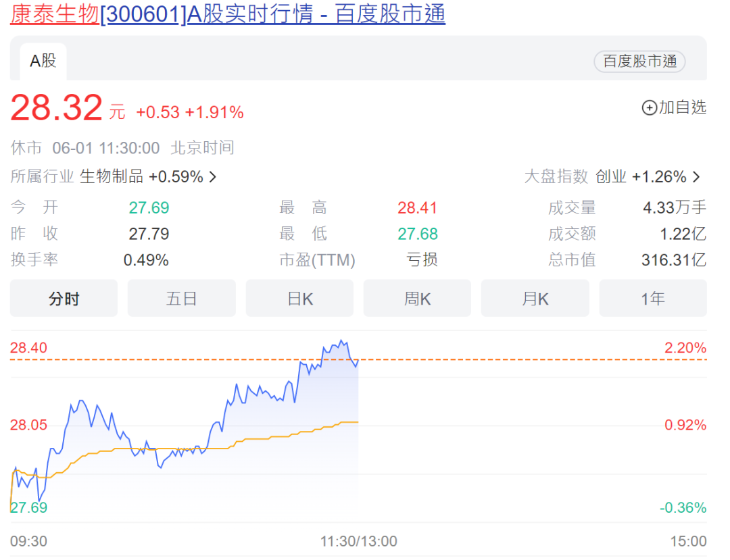
Task: Open the 日K candlestick chart
Action: (x=299, y=298)
